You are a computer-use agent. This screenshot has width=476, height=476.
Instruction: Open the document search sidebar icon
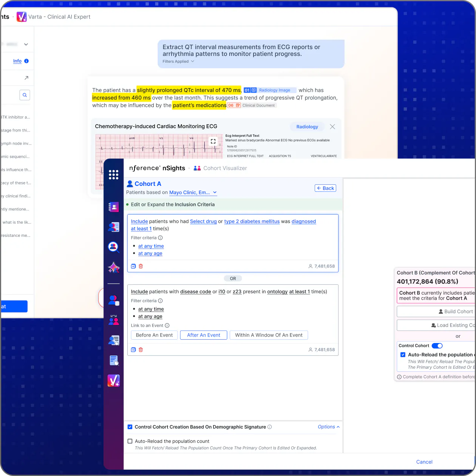(114, 361)
